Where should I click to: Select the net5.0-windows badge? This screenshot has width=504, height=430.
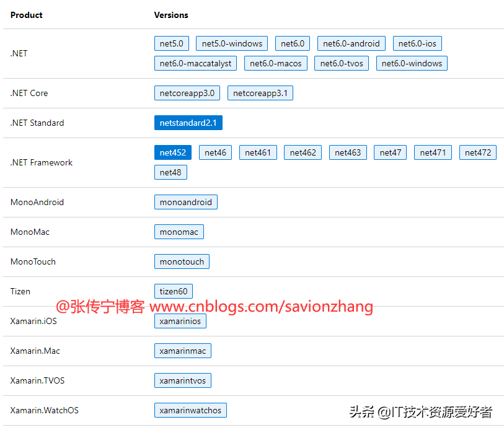tap(232, 43)
